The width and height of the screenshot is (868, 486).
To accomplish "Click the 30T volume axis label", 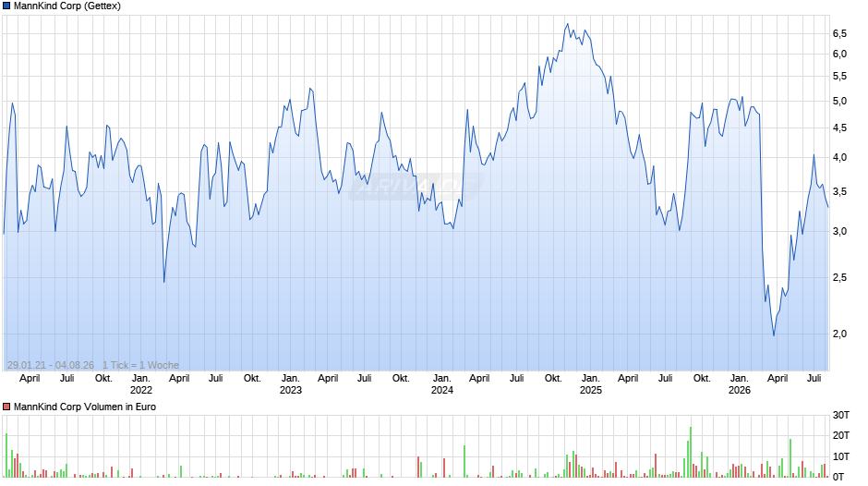I will 841,415.
